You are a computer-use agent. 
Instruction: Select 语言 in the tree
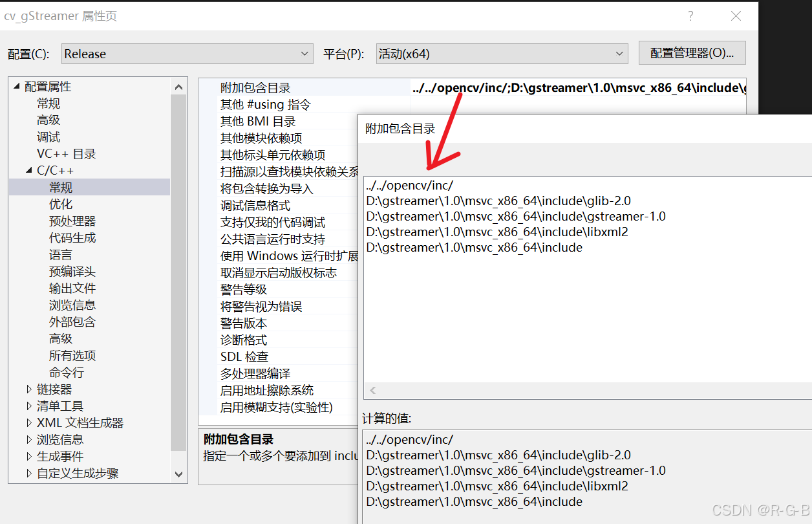(61, 255)
